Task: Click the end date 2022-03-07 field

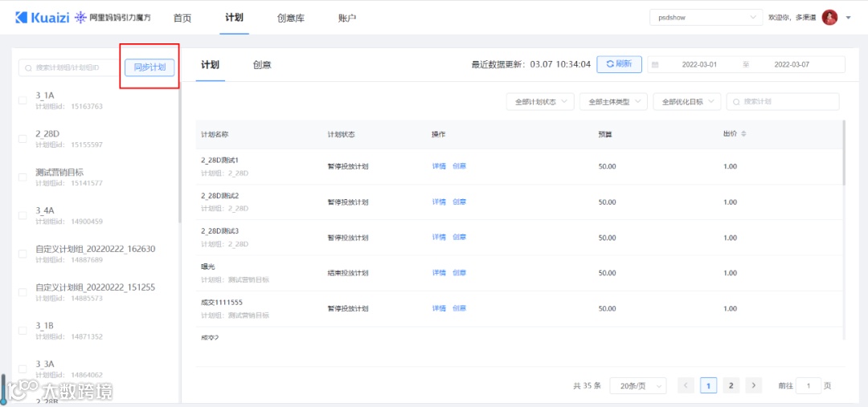Action: 791,65
